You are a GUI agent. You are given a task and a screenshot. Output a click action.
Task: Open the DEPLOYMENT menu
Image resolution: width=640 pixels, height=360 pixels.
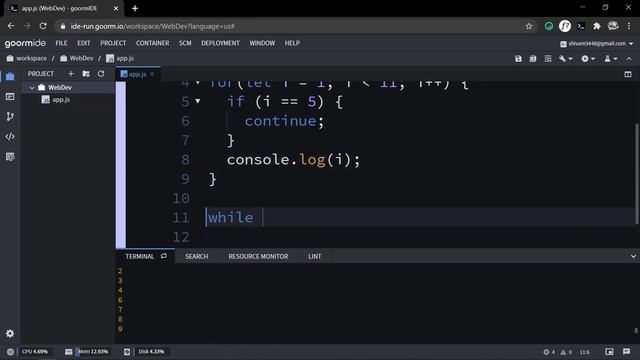click(220, 43)
